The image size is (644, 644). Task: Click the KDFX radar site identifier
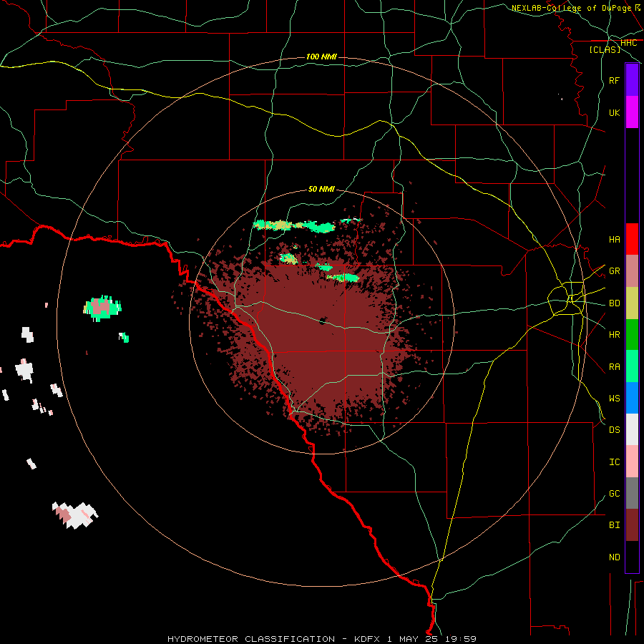click(368, 639)
